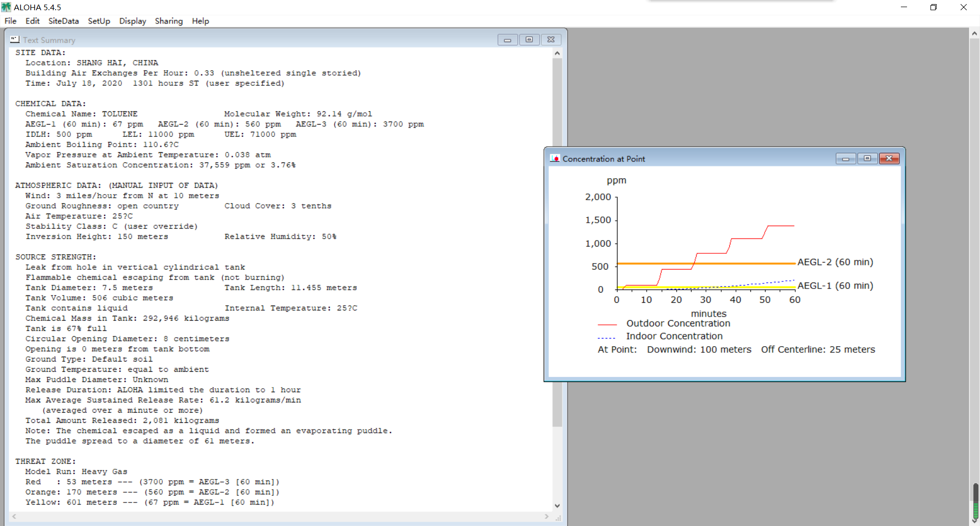The width and height of the screenshot is (980, 526).
Task: Open the Help menu
Action: point(201,21)
